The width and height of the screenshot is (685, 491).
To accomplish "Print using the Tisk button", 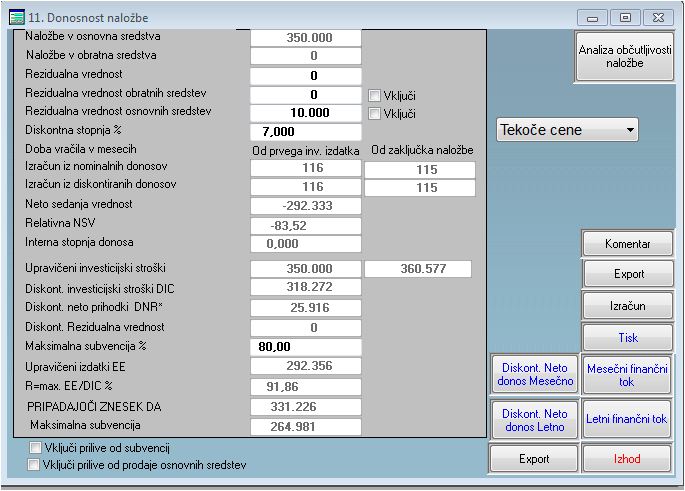I will [x=628, y=338].
